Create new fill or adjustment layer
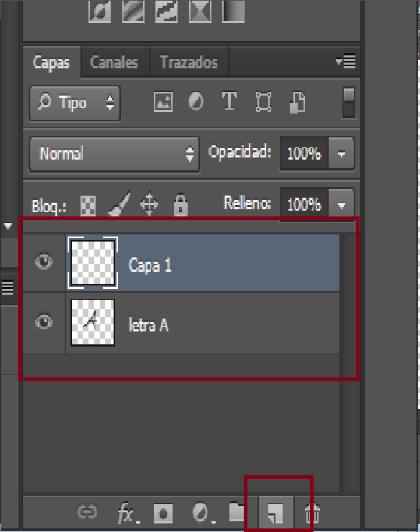The height and width of the screenshot is (532, 420). pos(202,513)
